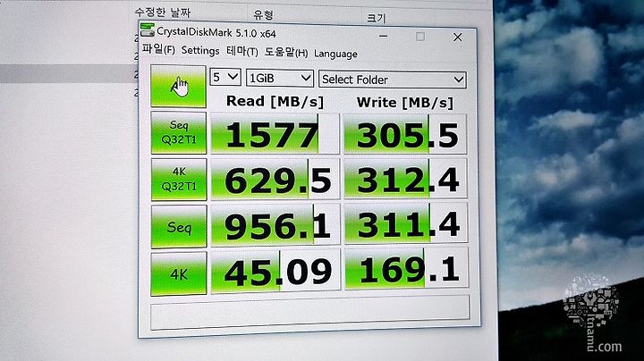Click the Seq Q32T1 read value 1577
The width and height of the screenshot is (644, 361).
[x=275, y=134]
